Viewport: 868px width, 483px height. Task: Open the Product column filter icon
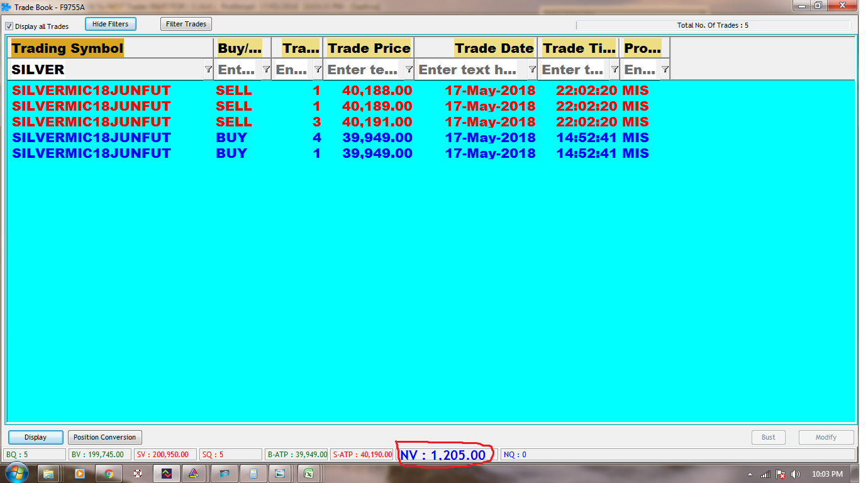pos(665,69)
